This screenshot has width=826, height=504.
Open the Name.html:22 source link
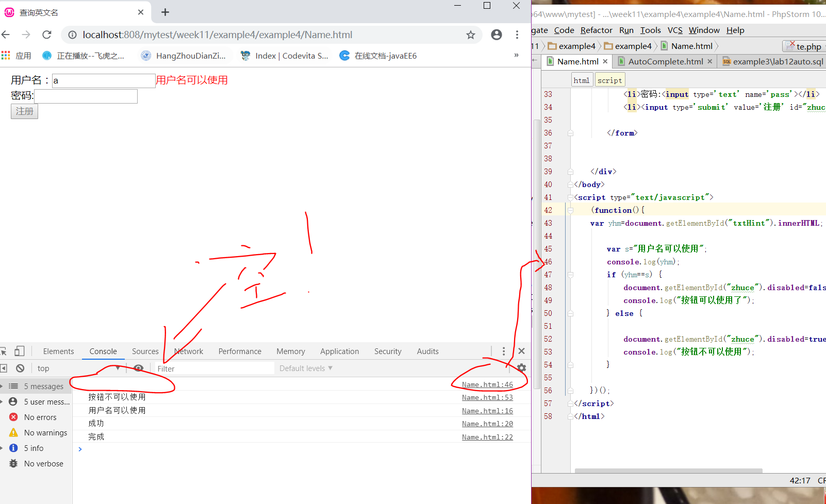pos(487,437)
